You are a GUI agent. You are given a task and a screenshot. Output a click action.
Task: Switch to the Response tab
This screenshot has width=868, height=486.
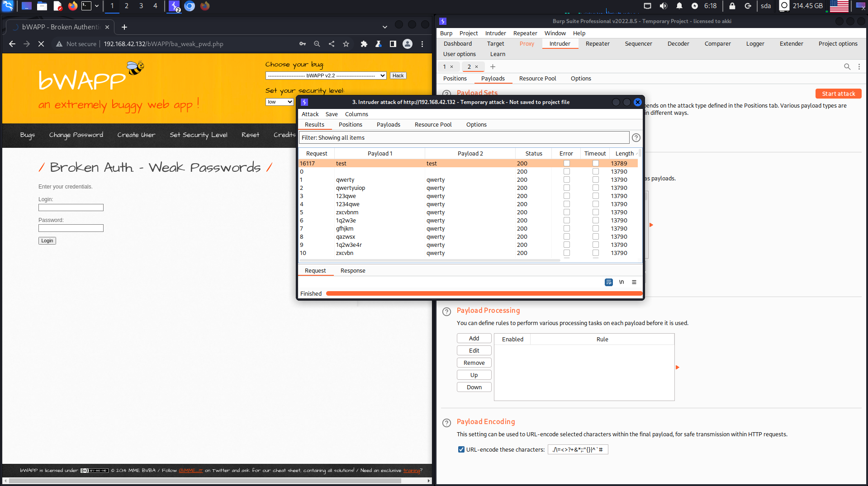[x=352, y=271]
